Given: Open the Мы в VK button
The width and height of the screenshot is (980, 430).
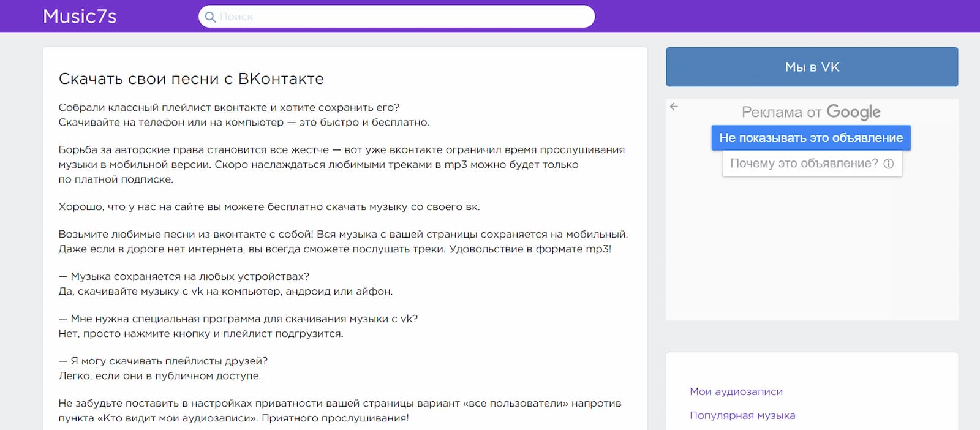Looking at the screenshot, I should click(x=812, y=67).
